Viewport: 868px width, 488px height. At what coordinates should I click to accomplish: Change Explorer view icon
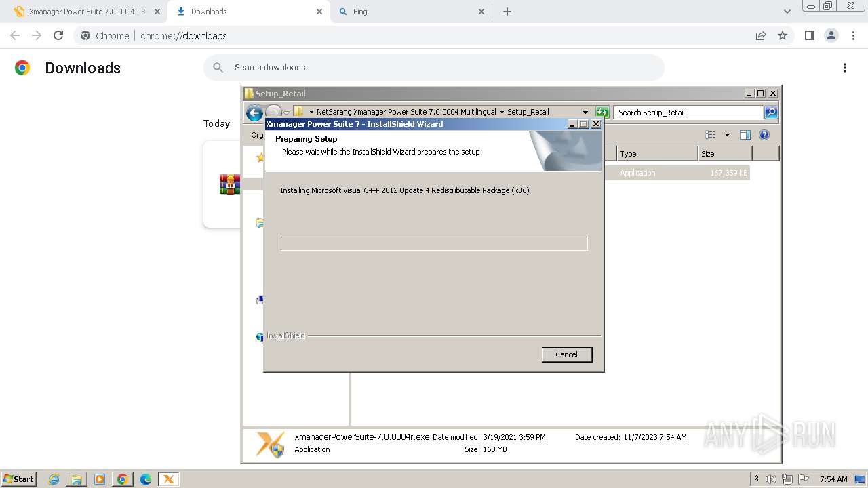711,135
